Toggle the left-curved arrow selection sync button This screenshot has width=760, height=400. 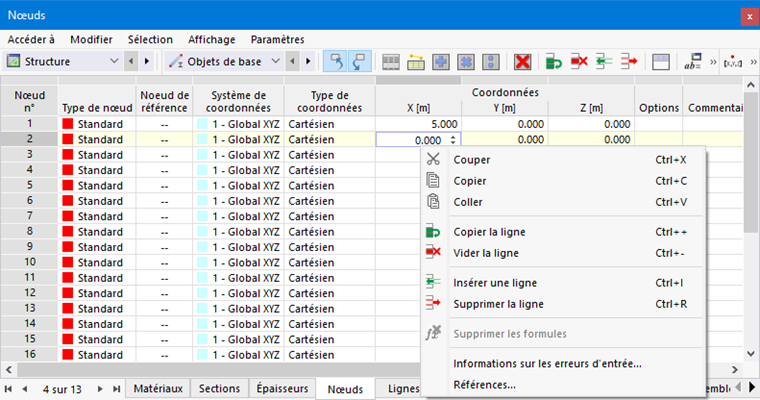pyautogui.click(x=335, y=62)
